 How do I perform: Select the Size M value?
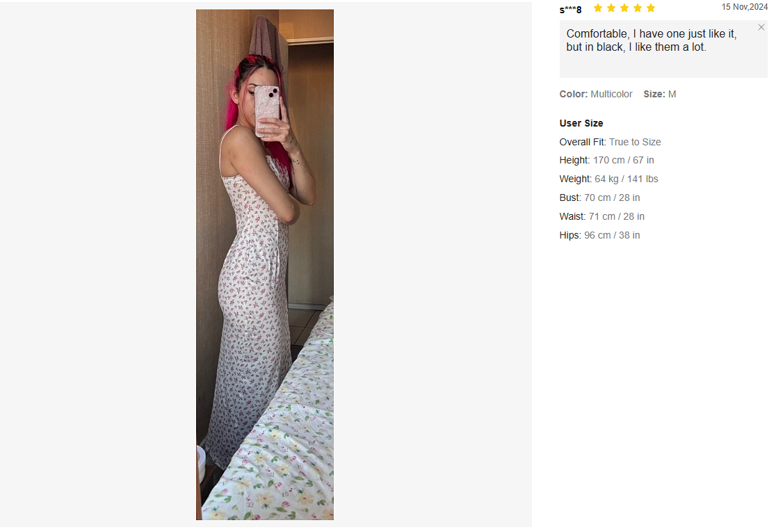[672, 94]
